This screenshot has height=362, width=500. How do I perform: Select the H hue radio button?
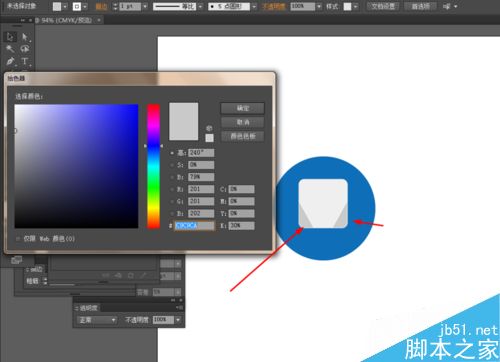point(172,153)
